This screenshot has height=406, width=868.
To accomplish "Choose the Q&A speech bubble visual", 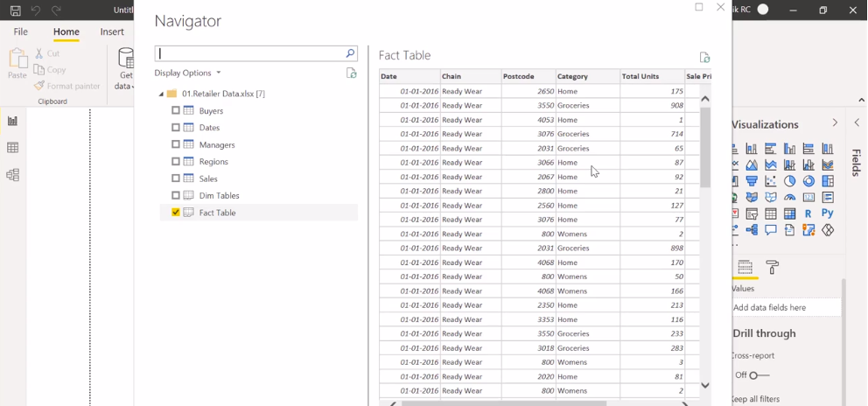I will click(770, 230).
